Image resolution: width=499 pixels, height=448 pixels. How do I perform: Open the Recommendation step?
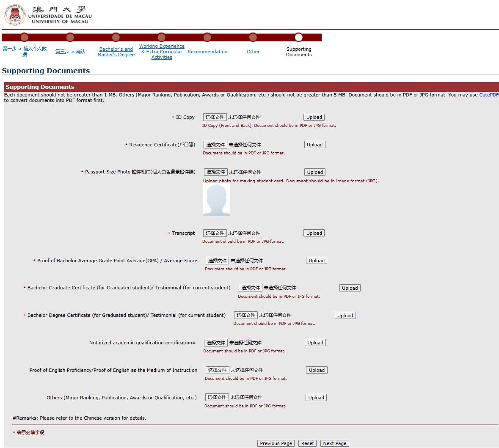207,52
